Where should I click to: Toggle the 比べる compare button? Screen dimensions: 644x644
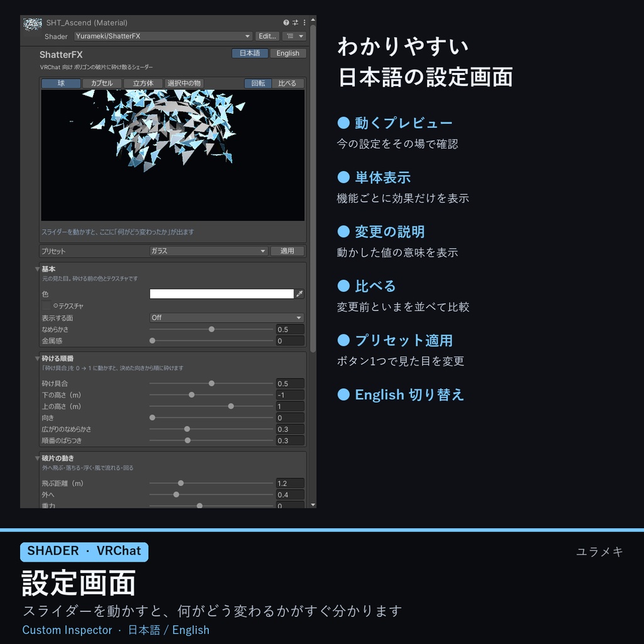pyautogui.click(x=287, y=84)
